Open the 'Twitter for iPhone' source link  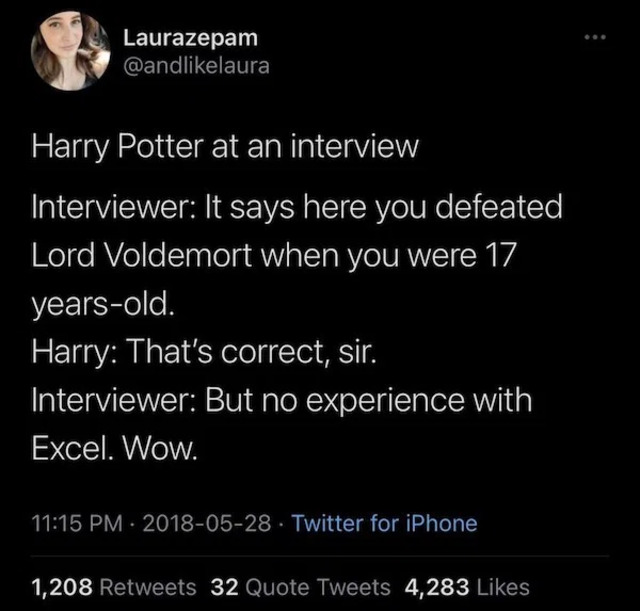[x=382, y=522]
